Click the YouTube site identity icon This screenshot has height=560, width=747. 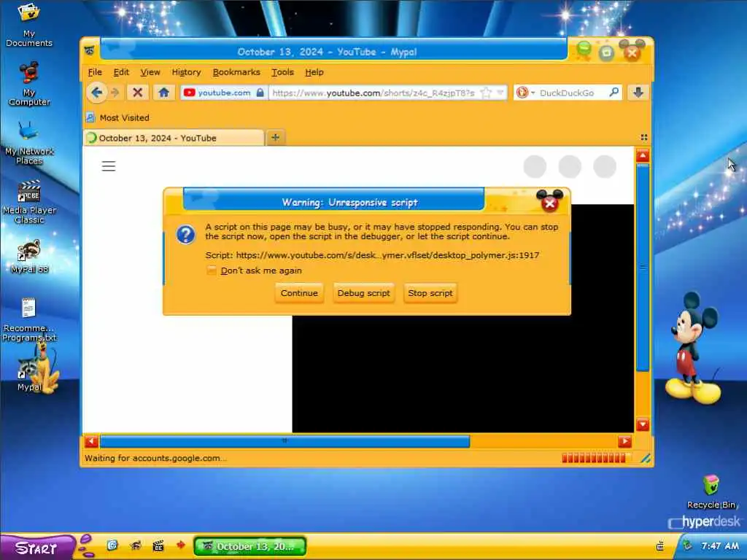(x=189, y=93)
